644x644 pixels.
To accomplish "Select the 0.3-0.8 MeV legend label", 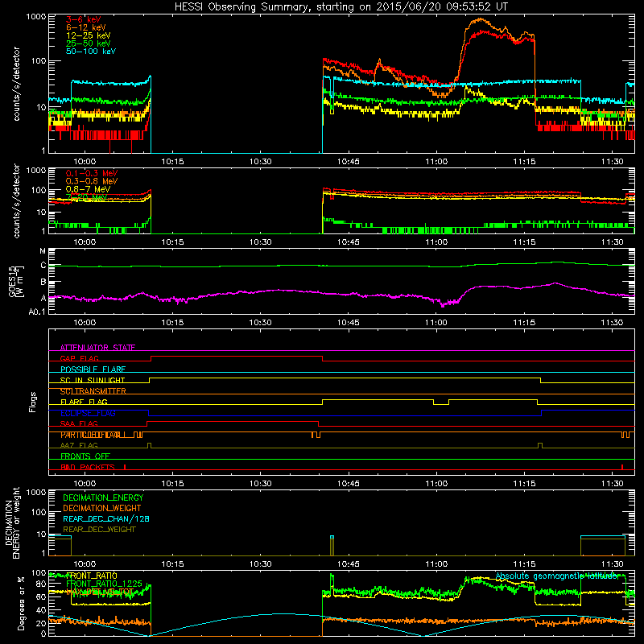I will click(92, 181).
